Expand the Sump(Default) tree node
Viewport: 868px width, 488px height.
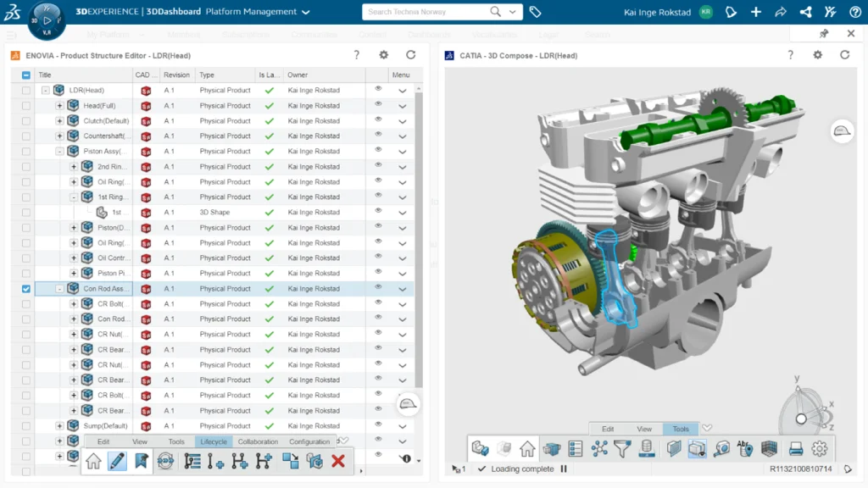59,426
